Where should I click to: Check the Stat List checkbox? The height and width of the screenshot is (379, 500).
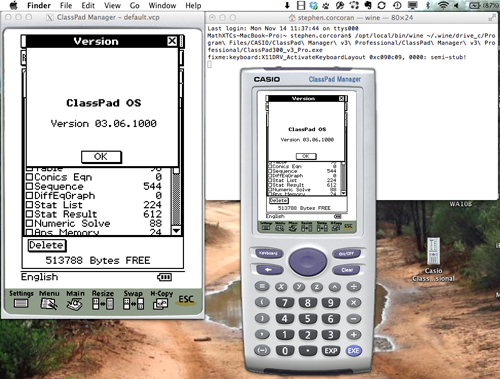pyautogui.click(x=29, y=205)
